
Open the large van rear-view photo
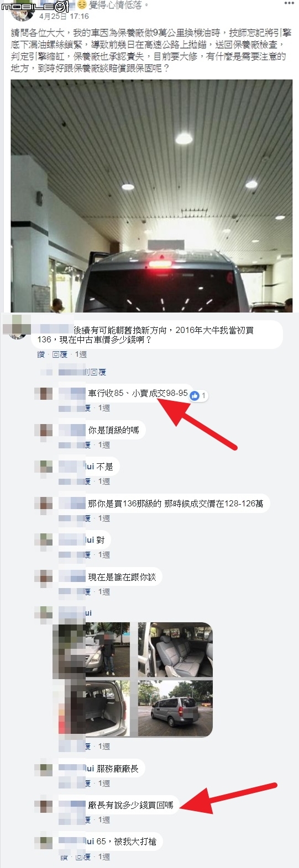tap(151, 196)
